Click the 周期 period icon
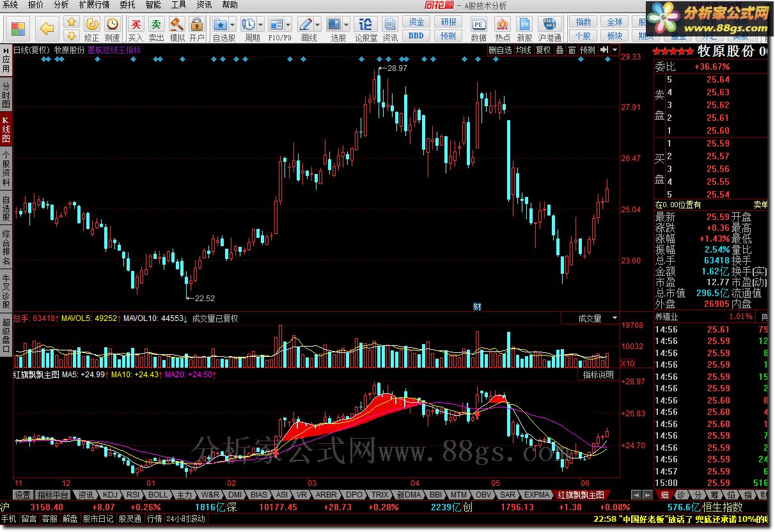775x532 pixels. point(249,25)
